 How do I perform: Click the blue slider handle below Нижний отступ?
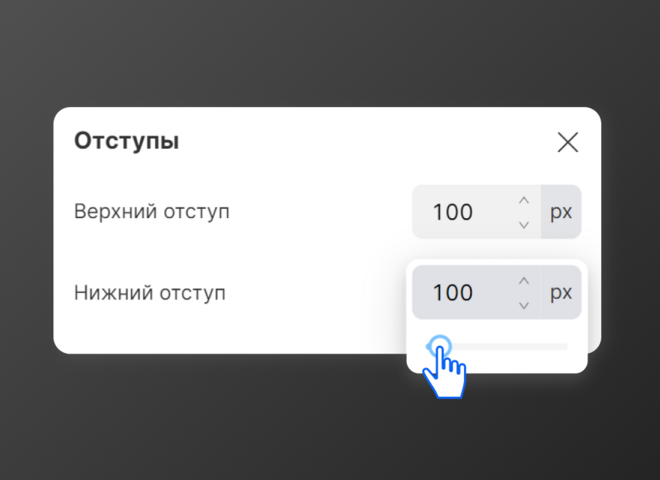(x=440, y=347)
